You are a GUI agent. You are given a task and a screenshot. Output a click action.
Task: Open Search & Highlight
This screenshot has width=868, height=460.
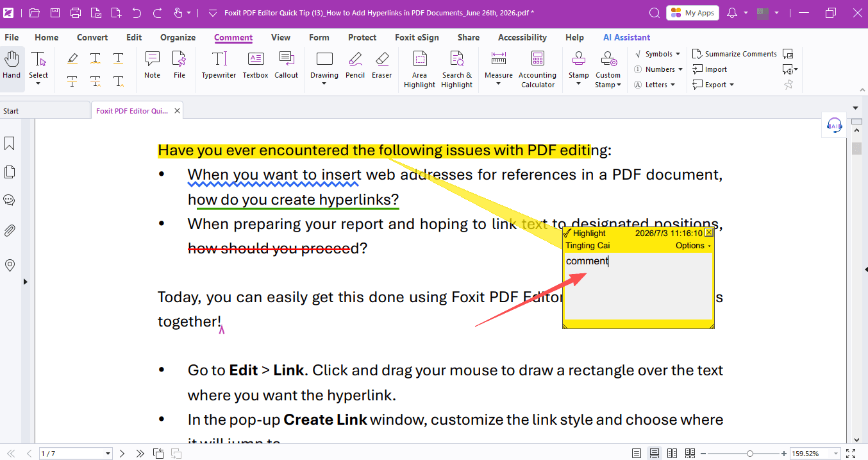(457, 70)
